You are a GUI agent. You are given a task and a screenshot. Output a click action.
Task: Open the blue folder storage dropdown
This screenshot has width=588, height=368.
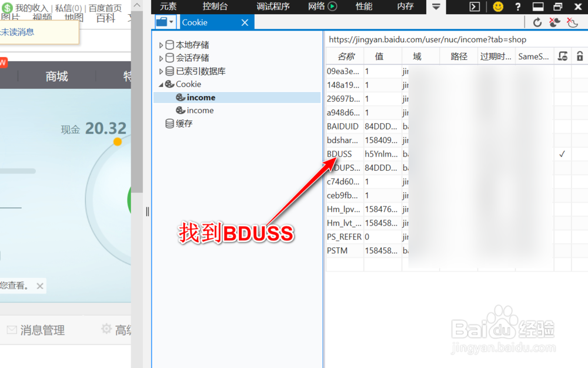pyautogui.click(x=165, y=22)
